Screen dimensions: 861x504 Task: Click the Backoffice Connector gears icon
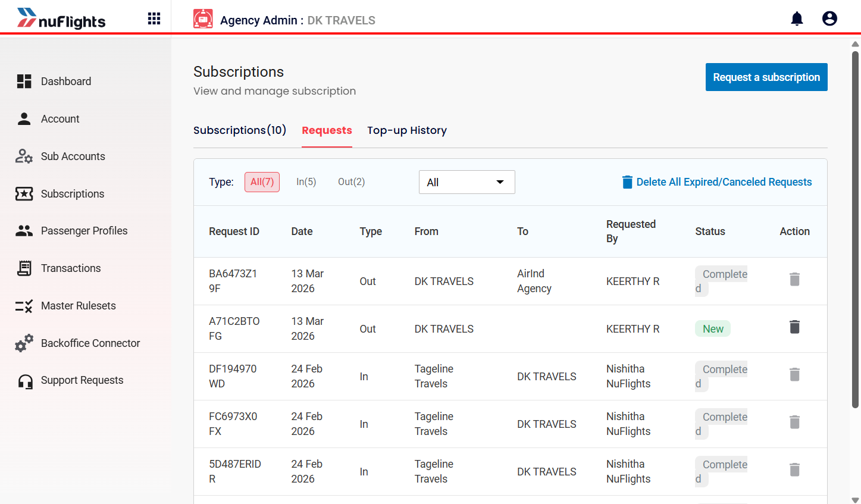pos(24,343)
